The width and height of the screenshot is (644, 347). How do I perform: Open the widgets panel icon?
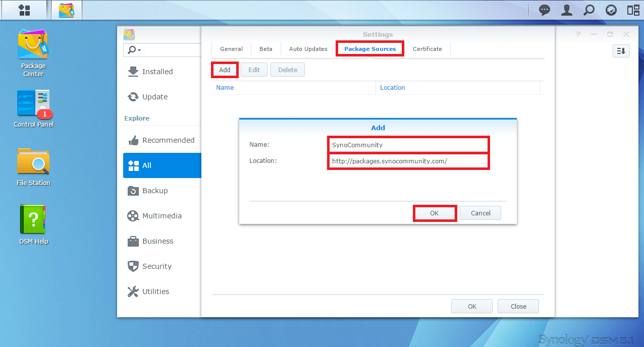click(633, 10)
